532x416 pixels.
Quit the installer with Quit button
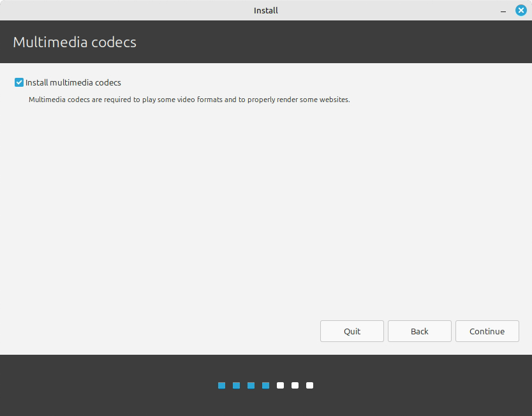point(351,331)
